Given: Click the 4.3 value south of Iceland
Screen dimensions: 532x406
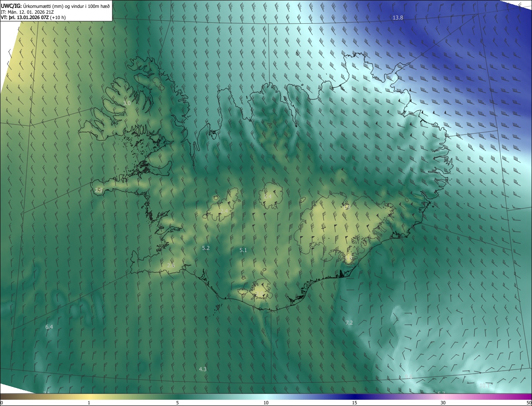Looking at the screenshot, I should click(202, 369).
